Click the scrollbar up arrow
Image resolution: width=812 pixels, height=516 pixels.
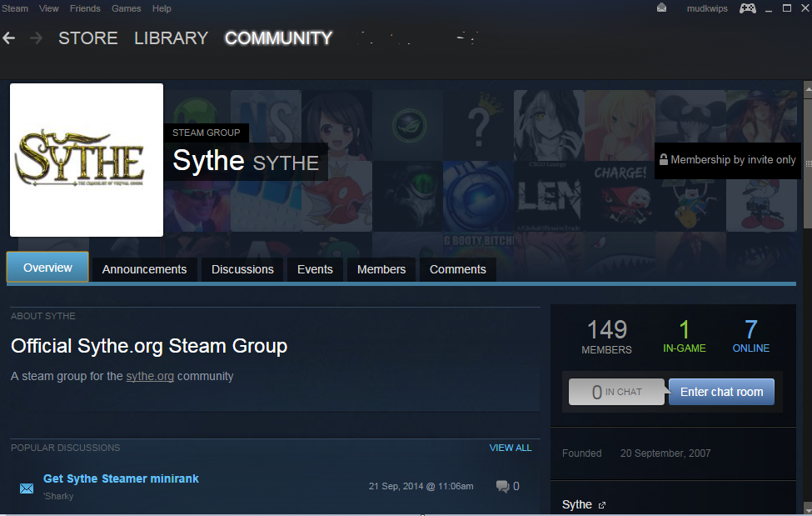tap(807, 89)
